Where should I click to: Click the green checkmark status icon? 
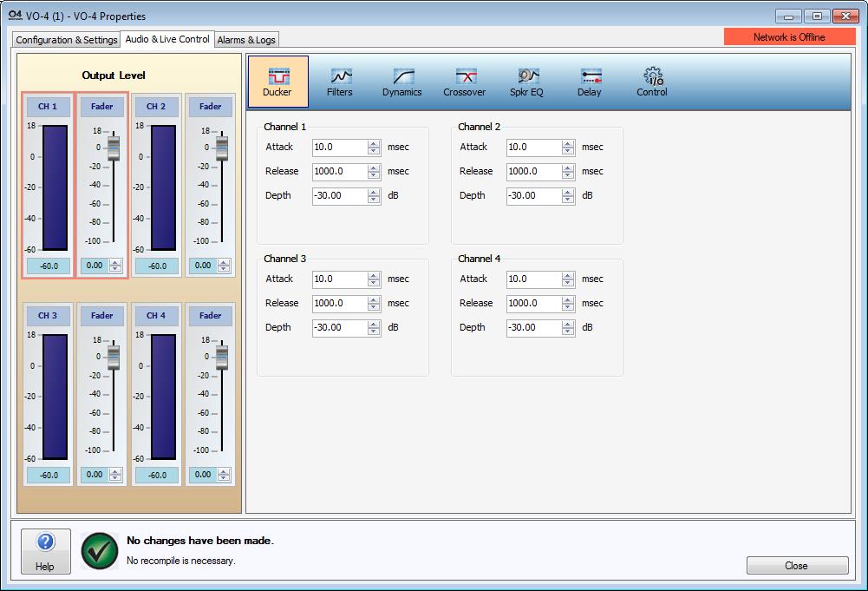pyautogui.click(x=100, y=551)
